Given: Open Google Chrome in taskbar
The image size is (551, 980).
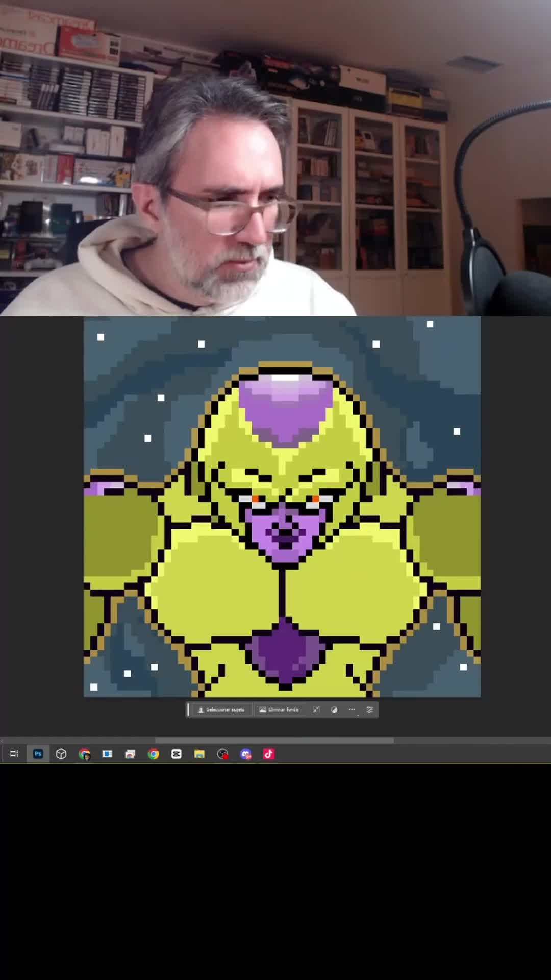Looking at the screenshot, I should click(x=153, y=754).
